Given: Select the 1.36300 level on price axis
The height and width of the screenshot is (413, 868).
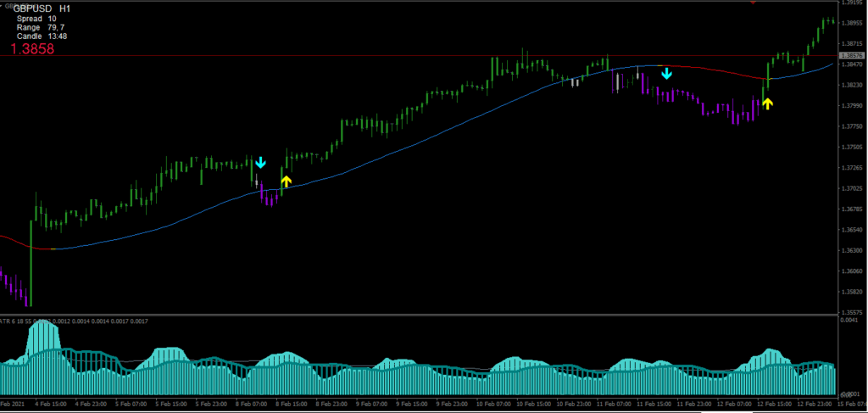Looking at the screenshot, I should 851,251.
